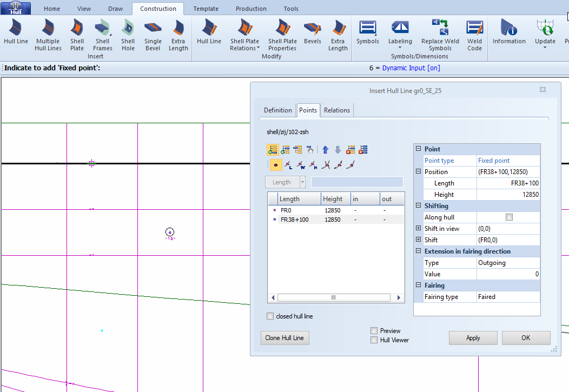Select the Multiple Hull Lines tool
This screenshot has width=569, height=392.
tap(48, 35)
